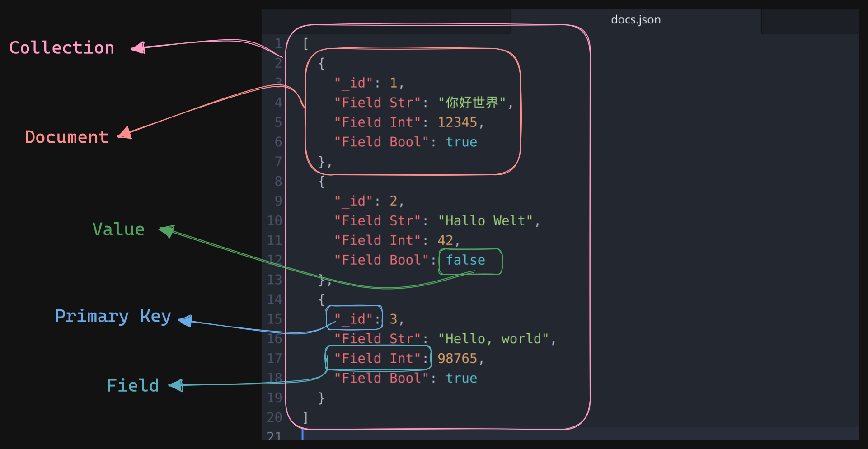The height and width of the screenshot is (449, 868).
Task: Open the docs.json tab
Action: [x=635, y=20]
